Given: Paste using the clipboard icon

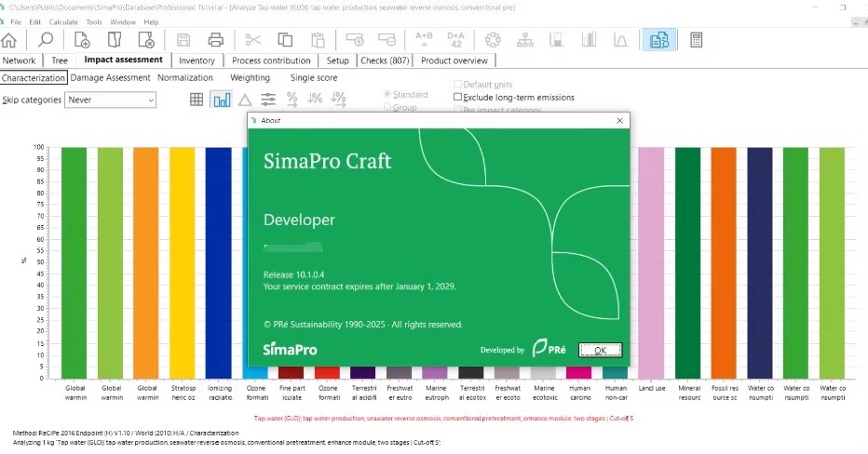Looking at the screenshot, I should (318, 40).
